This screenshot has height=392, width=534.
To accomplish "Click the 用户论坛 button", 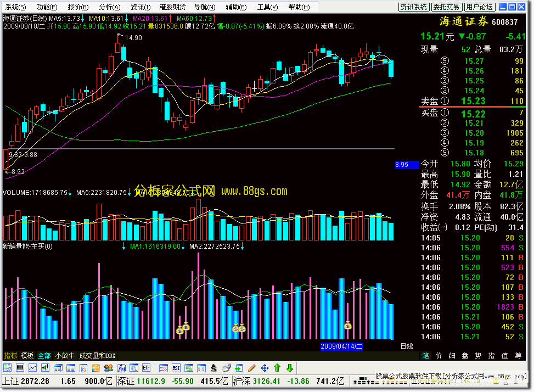I will 480,7.
